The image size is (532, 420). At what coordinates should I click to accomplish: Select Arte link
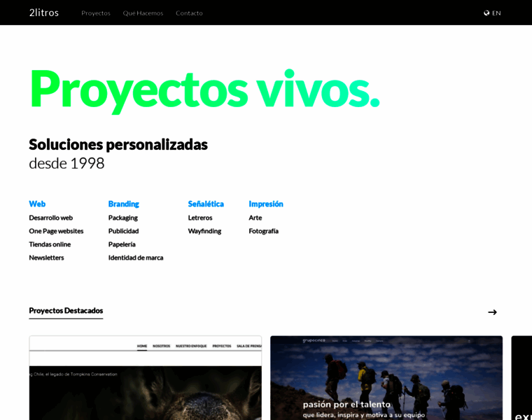[255, 218]
